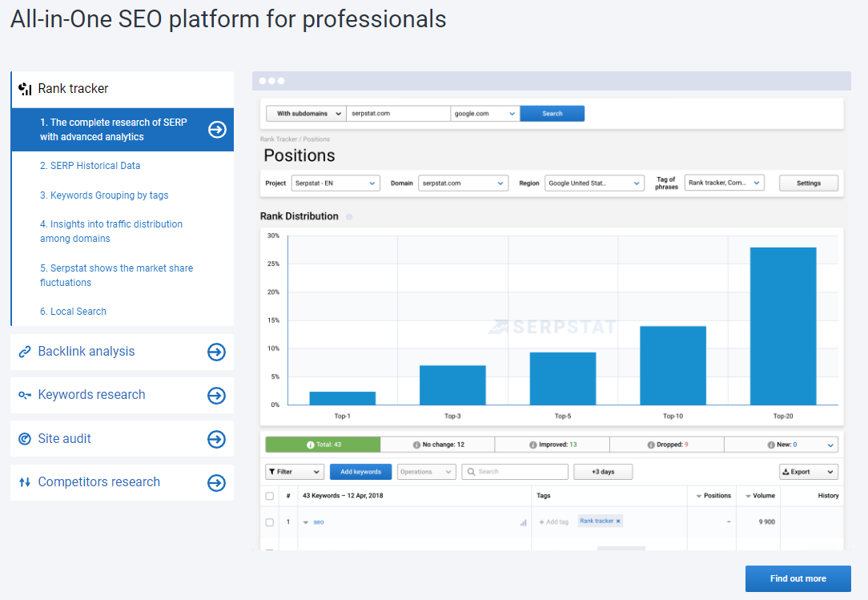Click the Keywords research key icon
868x600 pixels.
pyautogui.click(x=24, y=395)
